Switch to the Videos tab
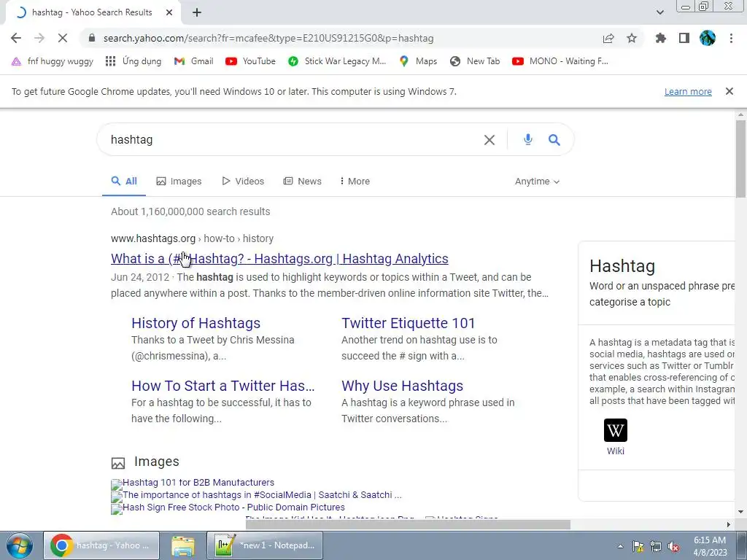Image resolution: width=747 pixels, height=560 pixels. coord(243,181)
